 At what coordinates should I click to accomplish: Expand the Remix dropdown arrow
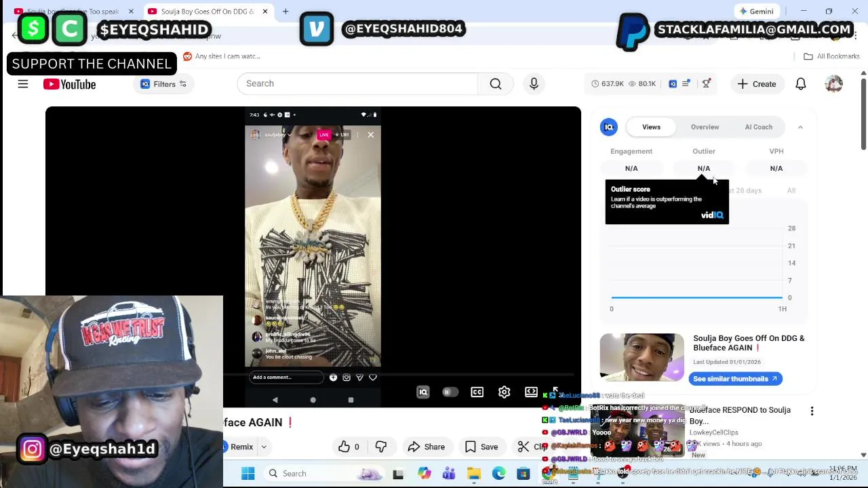[x=264, y=447]
